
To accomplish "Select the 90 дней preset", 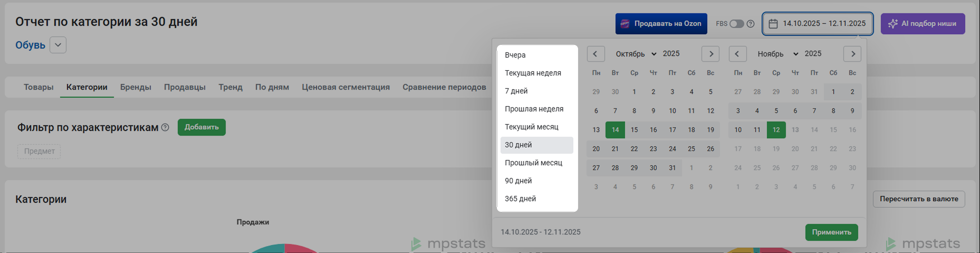I will point(518,181).
